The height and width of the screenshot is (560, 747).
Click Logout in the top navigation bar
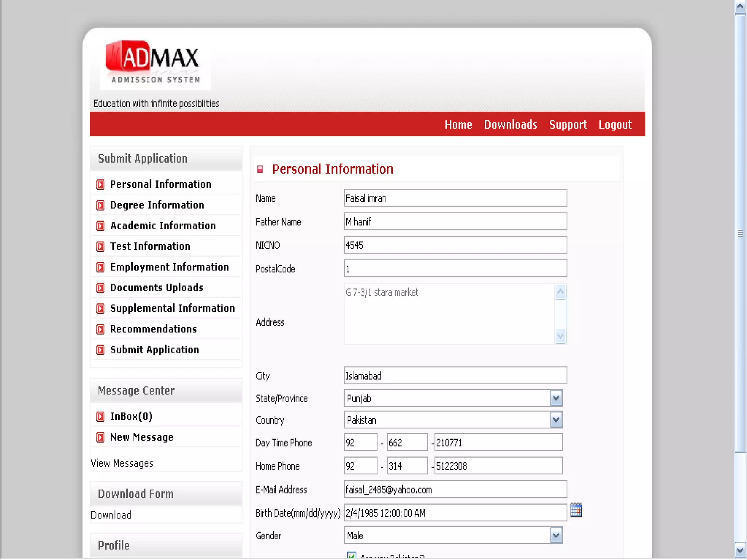coord(615,125)
